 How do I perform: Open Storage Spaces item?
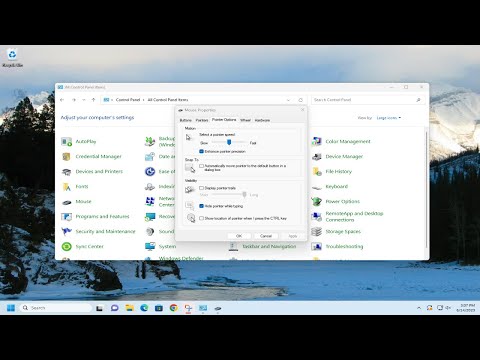(336, 231)
